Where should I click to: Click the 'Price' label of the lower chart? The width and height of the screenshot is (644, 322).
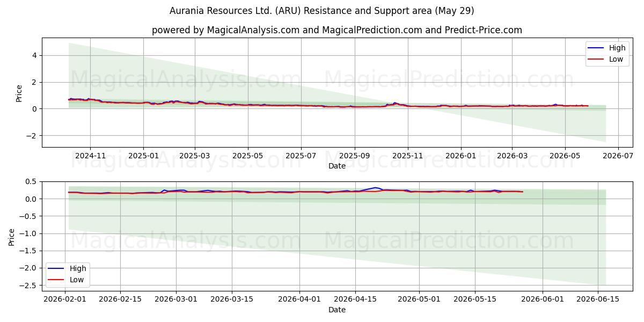pos(12,237)
